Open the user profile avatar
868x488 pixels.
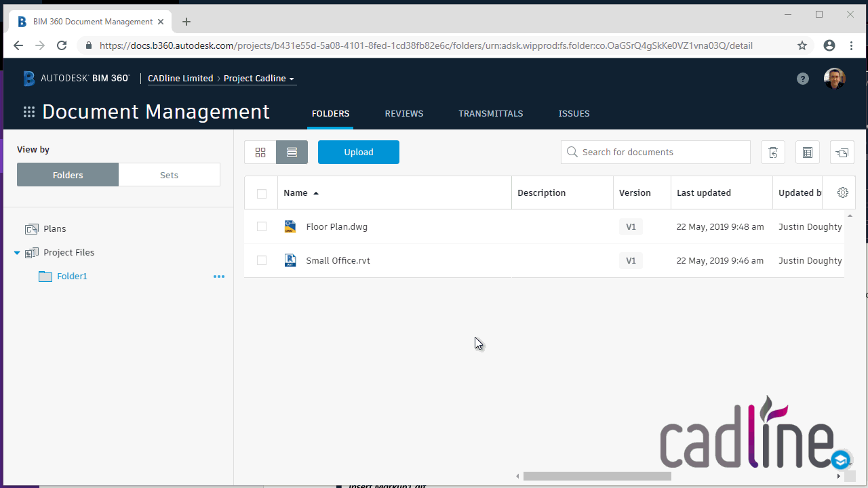pos(835,79)
